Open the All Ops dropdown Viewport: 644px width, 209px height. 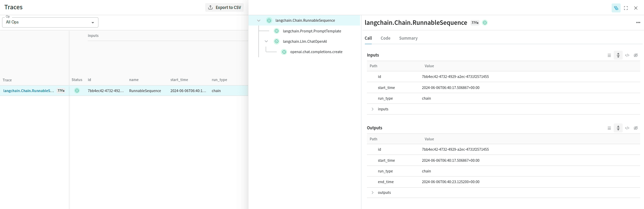pos(50,22)
